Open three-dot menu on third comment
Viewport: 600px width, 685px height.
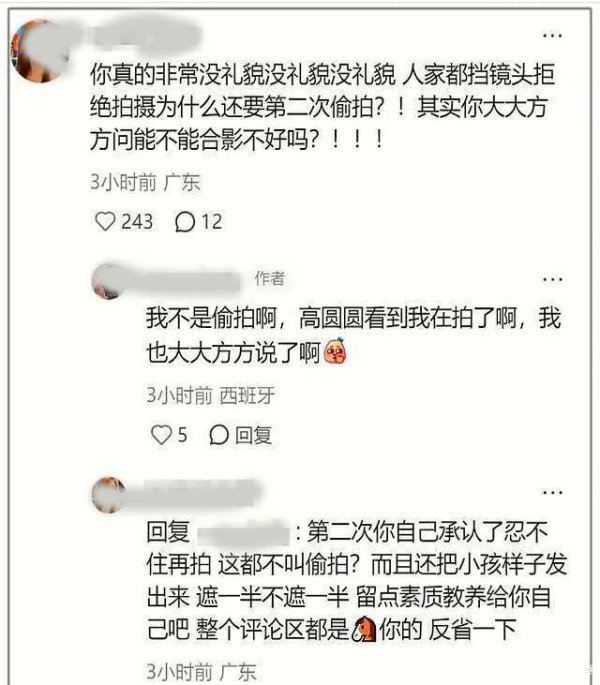point(552,492)
